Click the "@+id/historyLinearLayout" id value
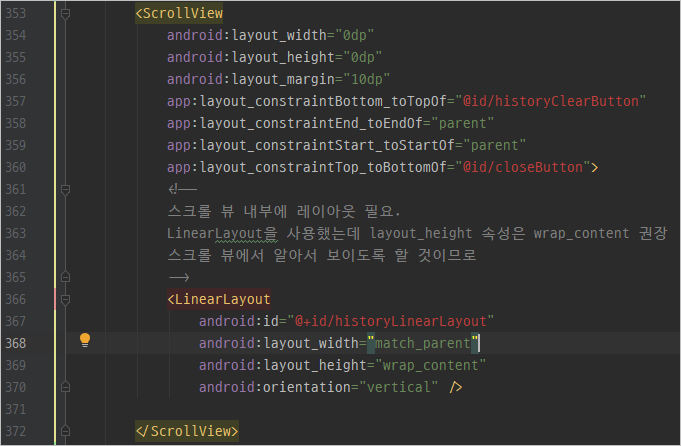Viewport: 681px width, 446px height. (x=390, y=321)
